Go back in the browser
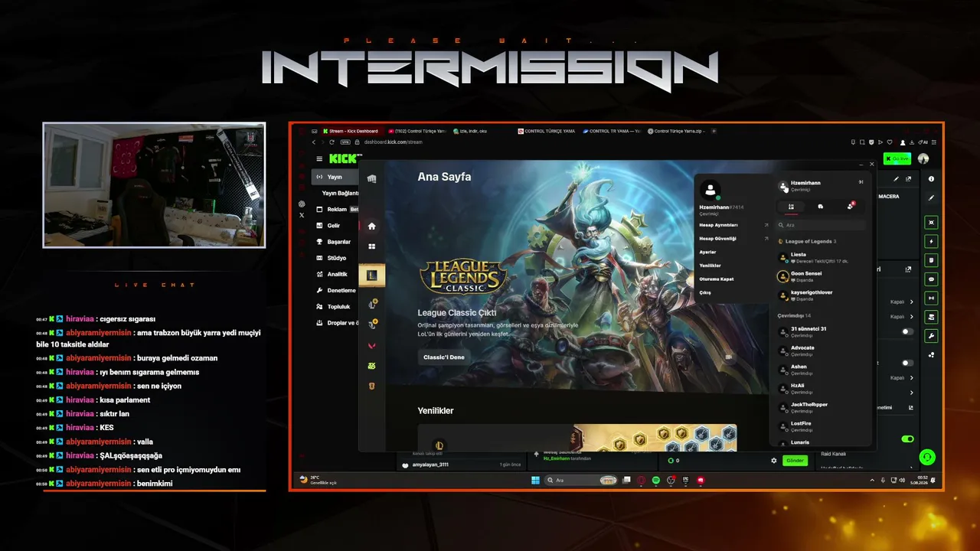 313,142
